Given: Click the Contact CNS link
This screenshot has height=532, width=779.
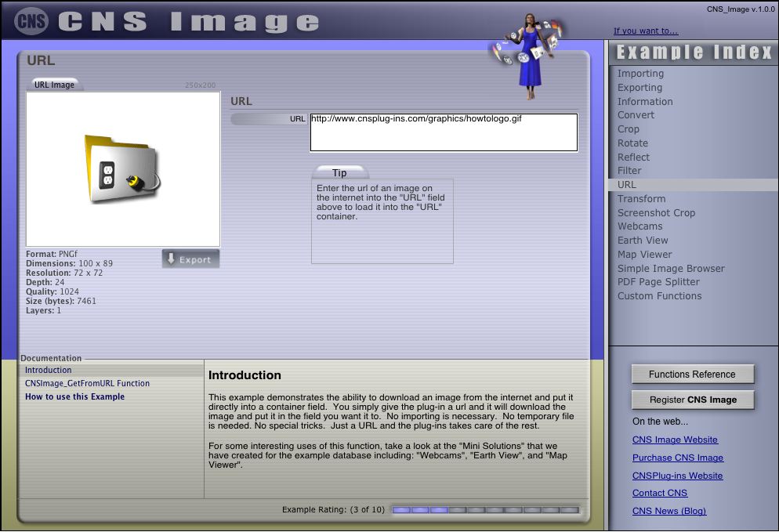Looking at the screenshot, I should pos(660,493).
